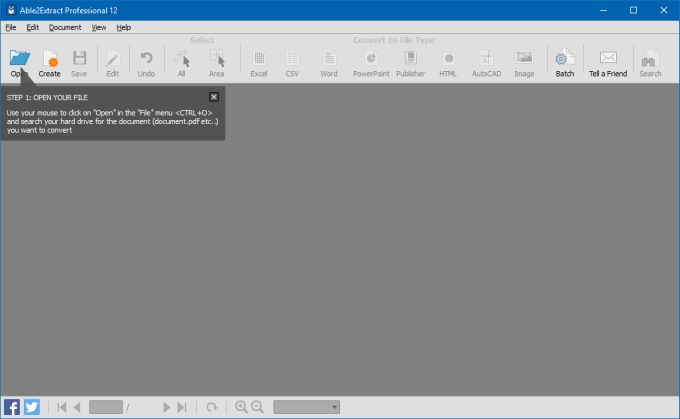Open the File menu
The image size is (680, 419).
[x=11, y=27]
